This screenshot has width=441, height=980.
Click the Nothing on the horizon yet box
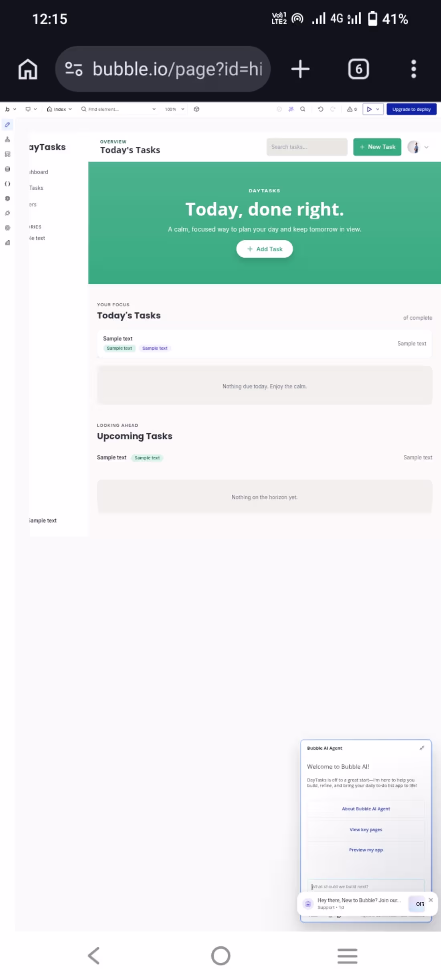(265, 497)
